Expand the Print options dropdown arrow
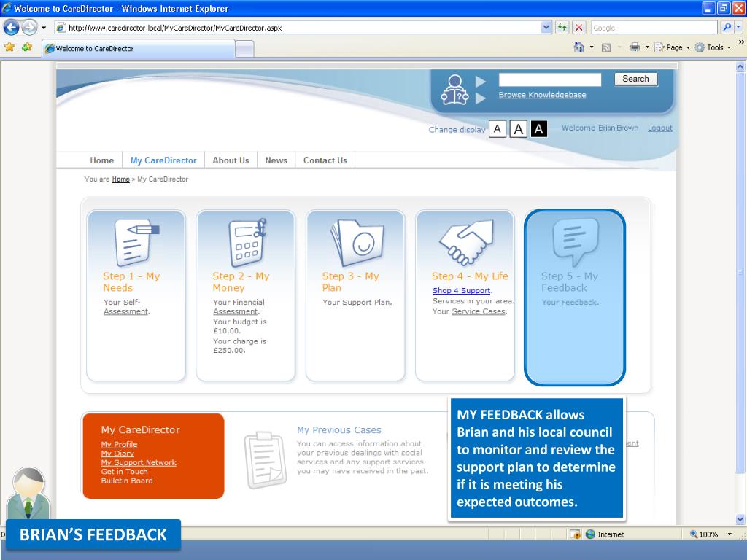 point(647,47)
